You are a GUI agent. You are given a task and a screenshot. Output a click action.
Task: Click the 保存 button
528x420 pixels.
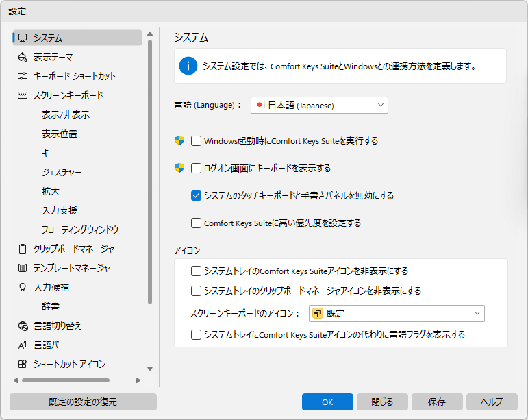437,402
